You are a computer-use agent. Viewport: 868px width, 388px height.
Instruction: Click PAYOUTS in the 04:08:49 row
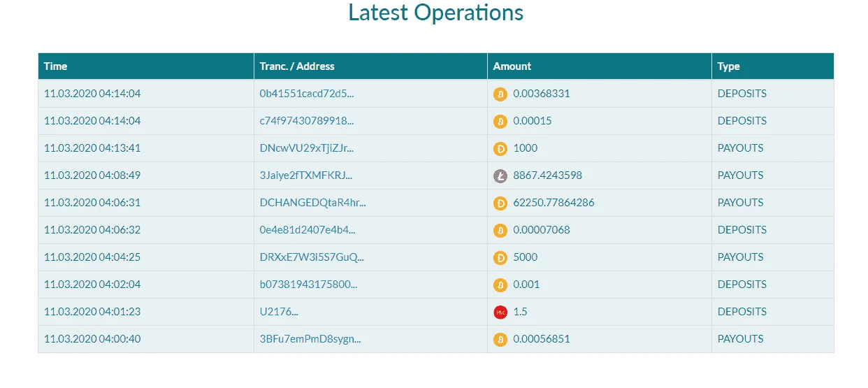point(741,175)
